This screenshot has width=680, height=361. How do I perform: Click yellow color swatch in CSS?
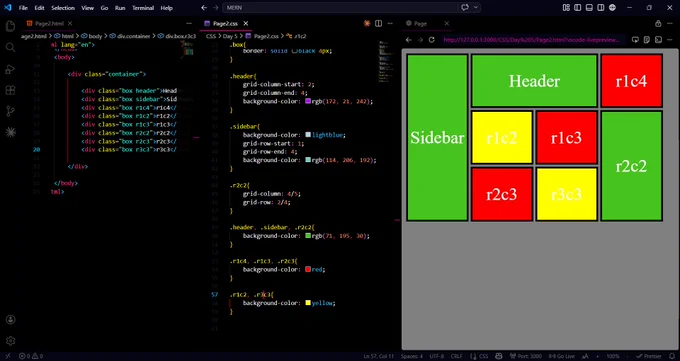point(308,303)
